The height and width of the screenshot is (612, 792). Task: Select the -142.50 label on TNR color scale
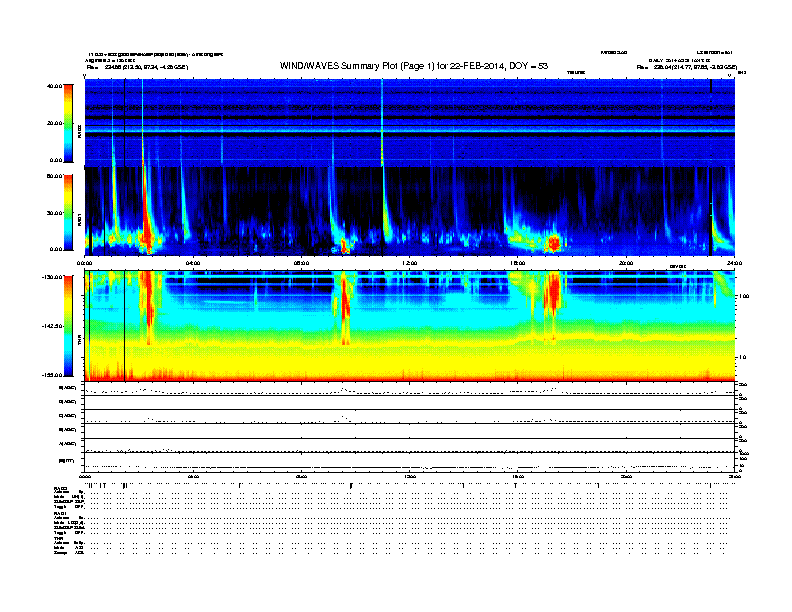coord(52,326)
